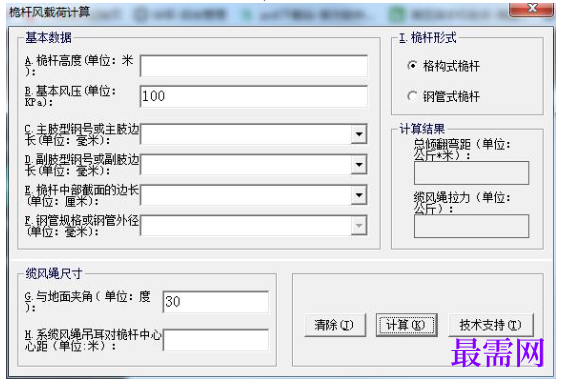Image resolution: width=563 pixels, height=384 pixels.
Task: Click the 计算 button
Action: pos(406,325)
